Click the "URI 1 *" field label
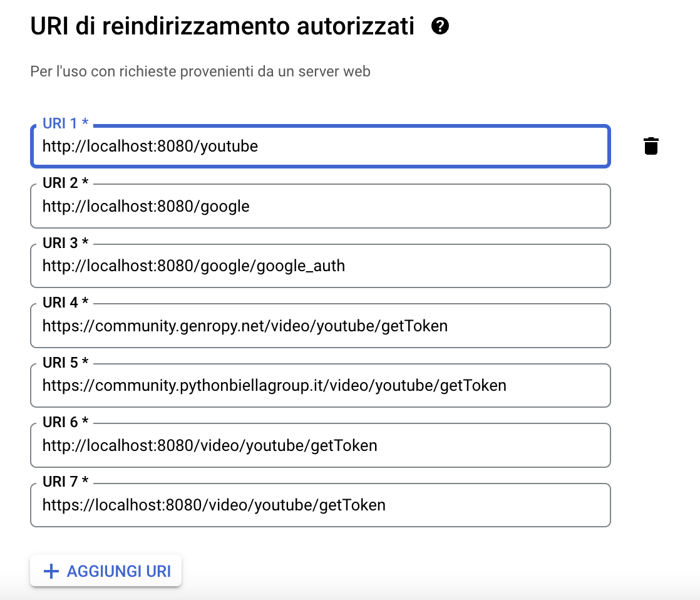This screenshot has width=700, height=600. (x=66, y=123)
